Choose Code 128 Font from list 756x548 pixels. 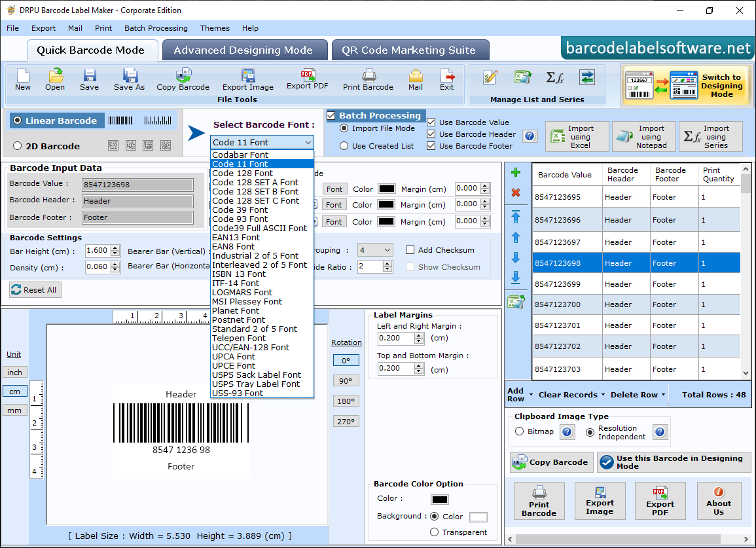tap(262, 174)
